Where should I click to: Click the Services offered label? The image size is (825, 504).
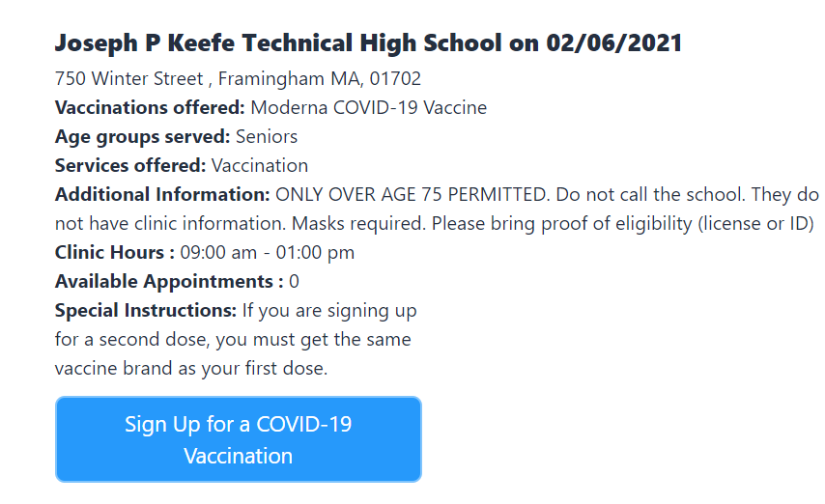[x=130, y=166]
